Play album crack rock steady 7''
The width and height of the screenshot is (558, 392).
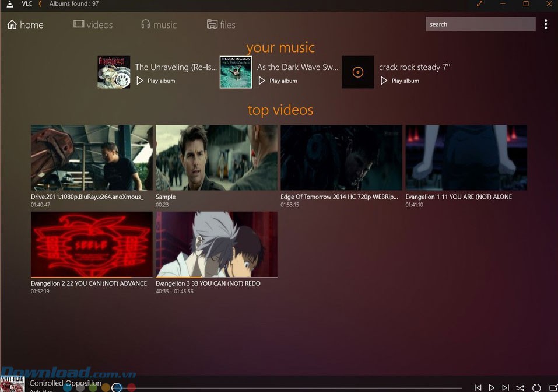pyautogui.click(x=399, y=80)
